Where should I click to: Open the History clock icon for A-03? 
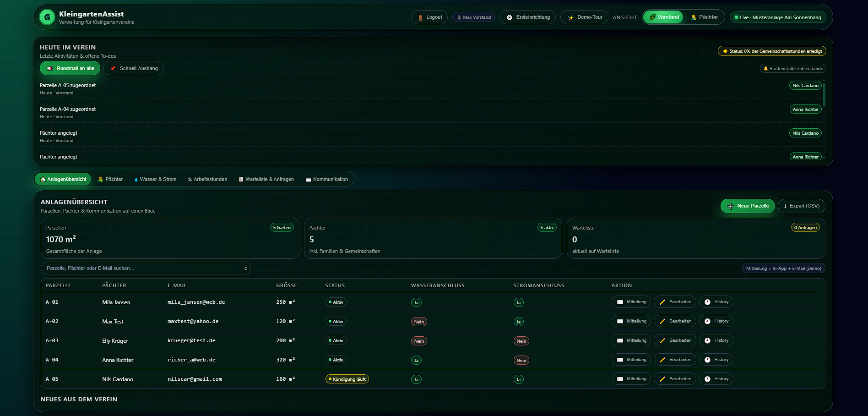[x=707, y=341]
